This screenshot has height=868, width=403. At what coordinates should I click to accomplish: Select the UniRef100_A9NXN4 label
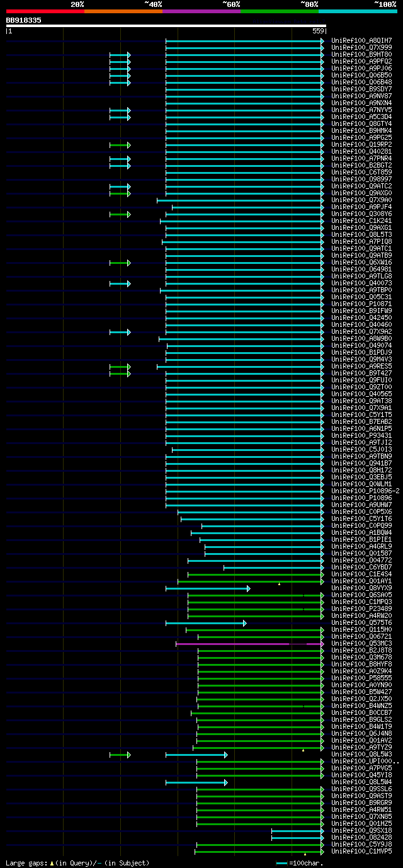(x=362, y=103)
